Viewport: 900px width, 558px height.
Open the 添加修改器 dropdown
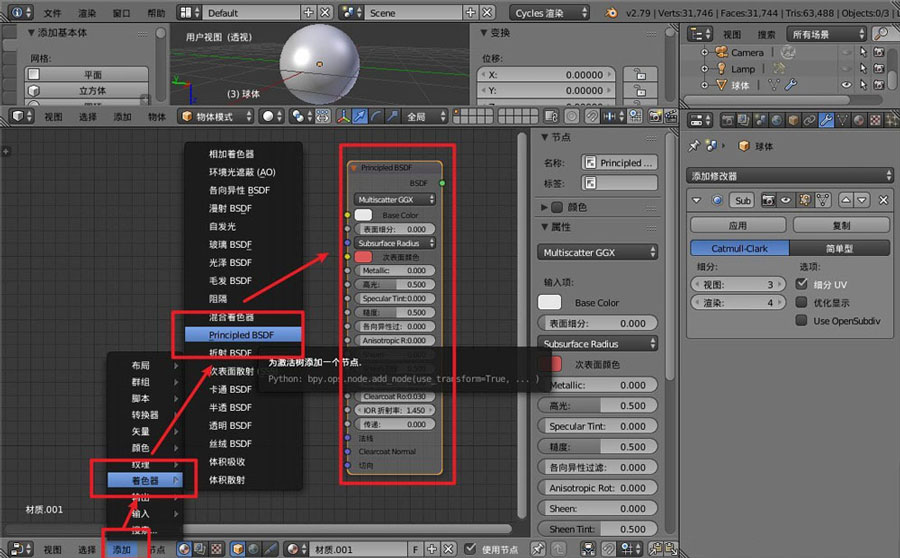pyautogui.click(x=790, y=176)
